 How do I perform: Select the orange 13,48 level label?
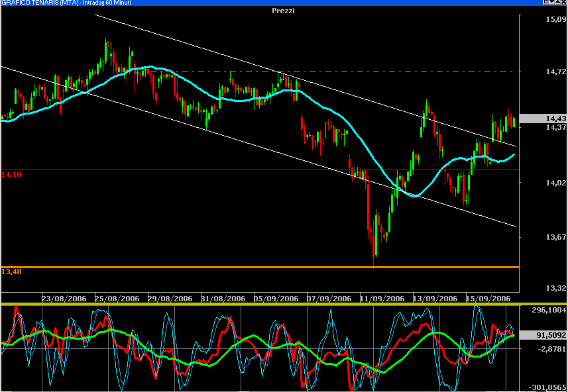coord(11,272)
